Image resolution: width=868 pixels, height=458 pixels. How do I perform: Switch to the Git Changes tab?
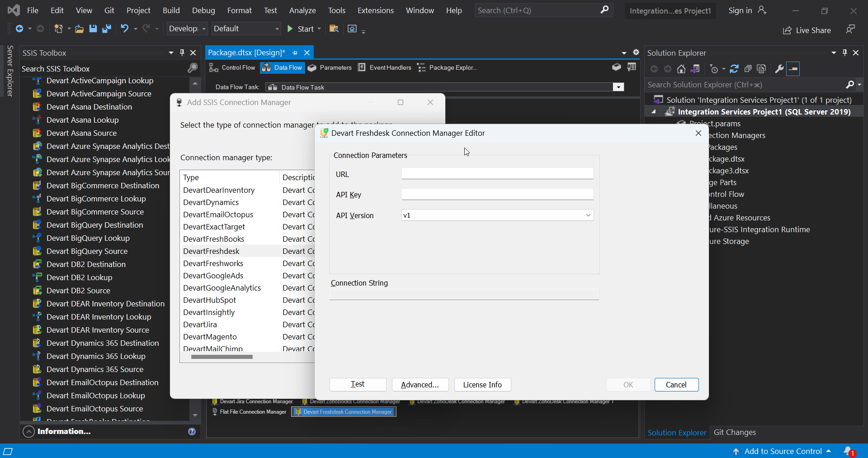tap(735, 432)
